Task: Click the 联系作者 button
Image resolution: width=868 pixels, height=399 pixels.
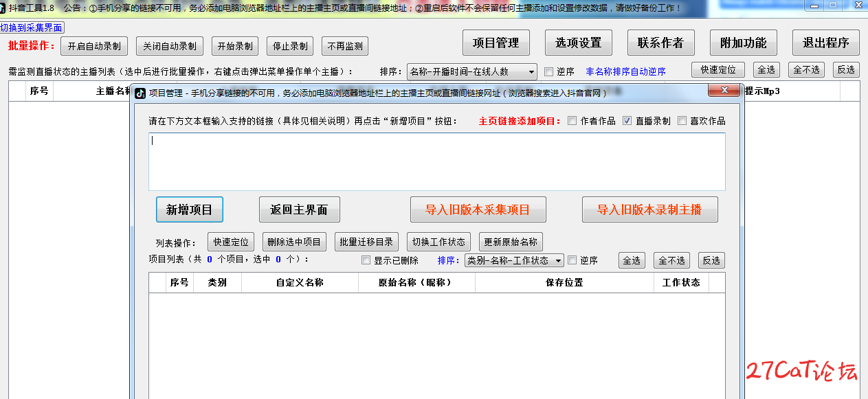Action: (x=661, y=43)
